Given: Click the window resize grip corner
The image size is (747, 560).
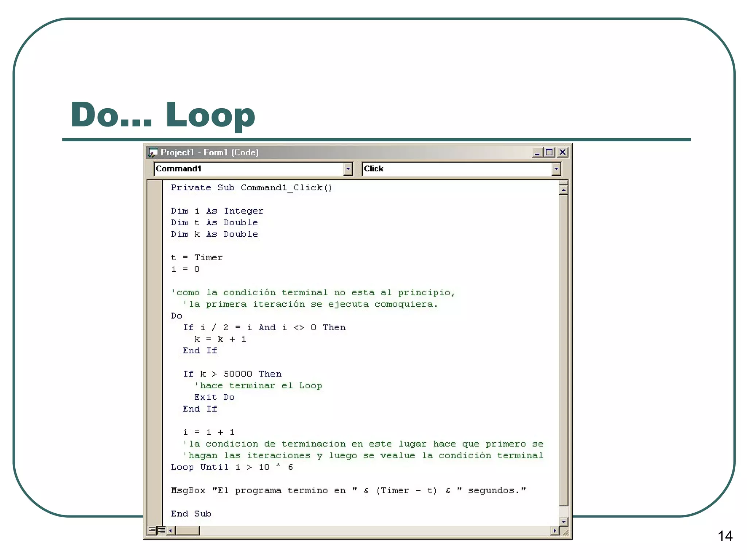Looking at the screenshot, I should click(x=565, y=532).
